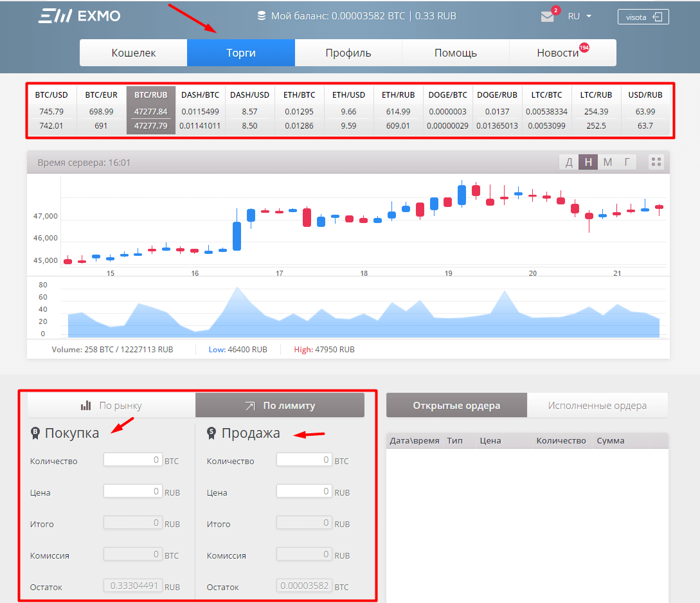This screenshot has height=603, width=700.
Task: Click the Продажа dollar ribbon icon
Action: point(211,433)
